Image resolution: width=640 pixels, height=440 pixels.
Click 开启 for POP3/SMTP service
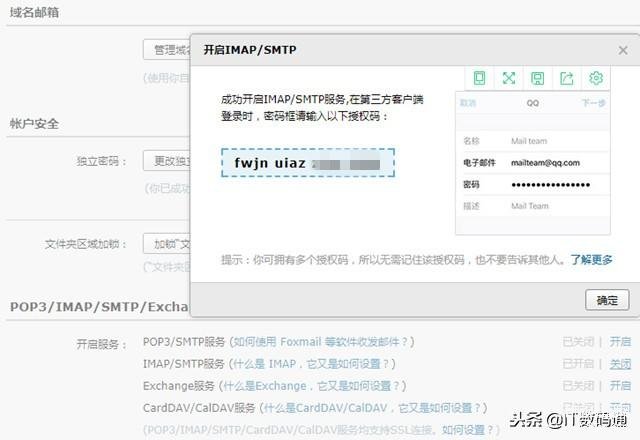[620, 342]
